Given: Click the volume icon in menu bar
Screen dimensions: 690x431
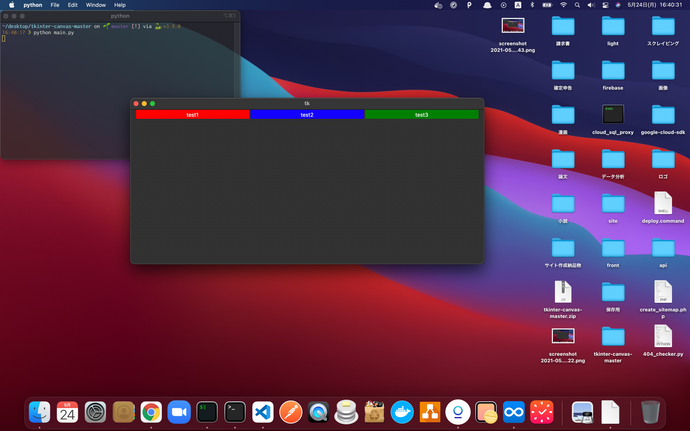Looking at the screenshot, I should click(591, 5).
